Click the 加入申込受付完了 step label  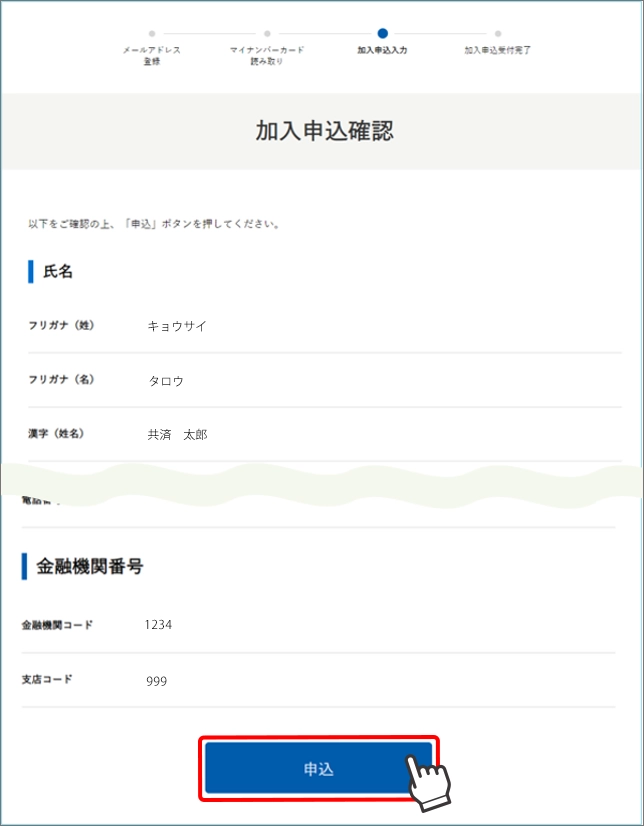pyautogui.click(x=498, y=49)
